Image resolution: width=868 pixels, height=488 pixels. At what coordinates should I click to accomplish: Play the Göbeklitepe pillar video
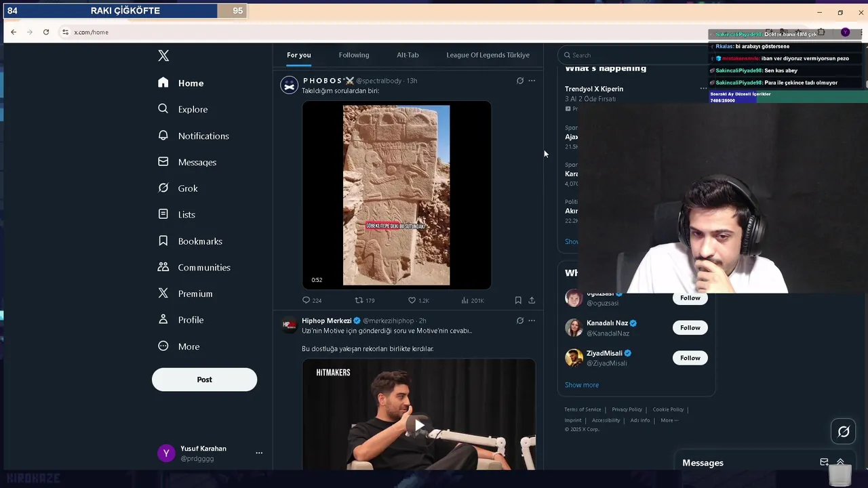(397, 195)
